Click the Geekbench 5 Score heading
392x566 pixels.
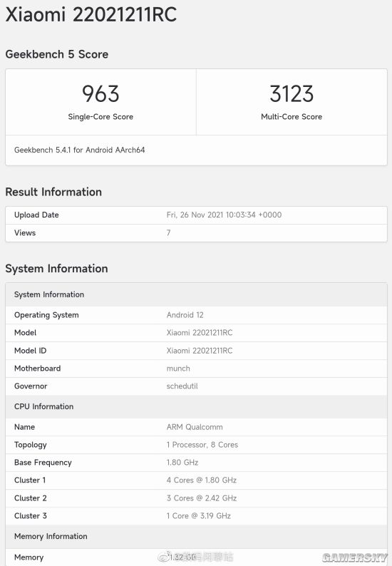pos(57,54)
